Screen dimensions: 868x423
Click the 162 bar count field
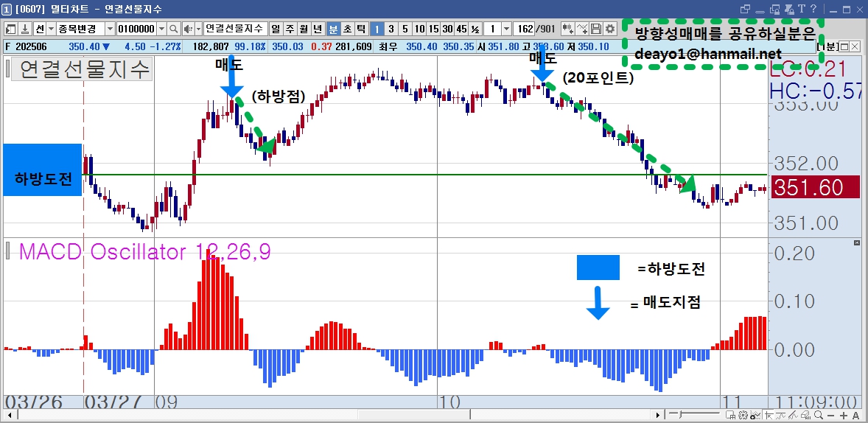(x=523, y=29)
